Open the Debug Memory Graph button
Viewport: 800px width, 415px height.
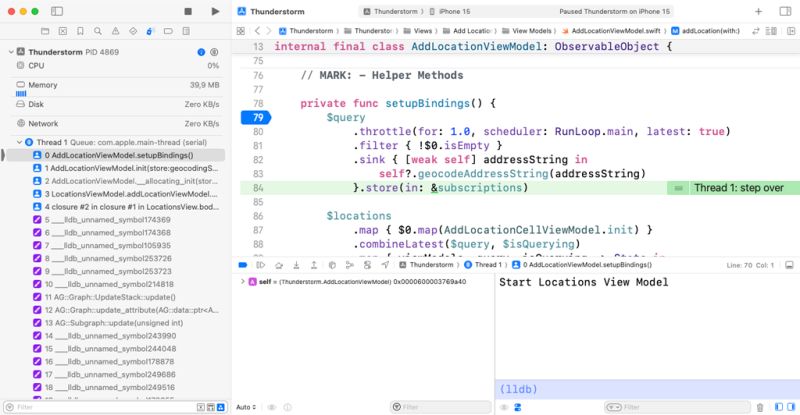point(349,265)
